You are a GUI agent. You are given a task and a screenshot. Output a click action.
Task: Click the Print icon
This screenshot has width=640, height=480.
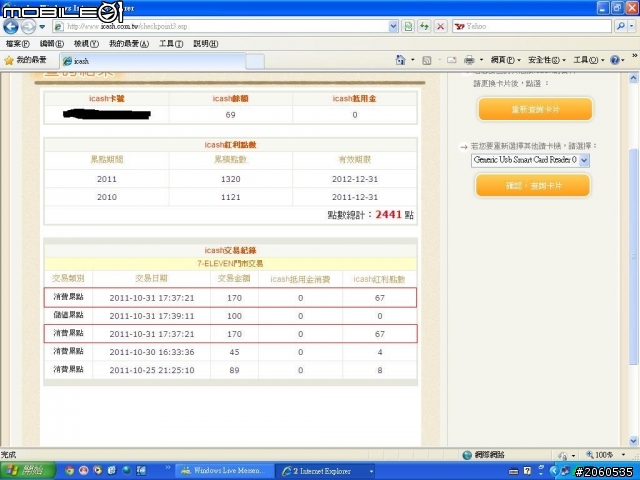pyautogui.click(x=469, y=60)
